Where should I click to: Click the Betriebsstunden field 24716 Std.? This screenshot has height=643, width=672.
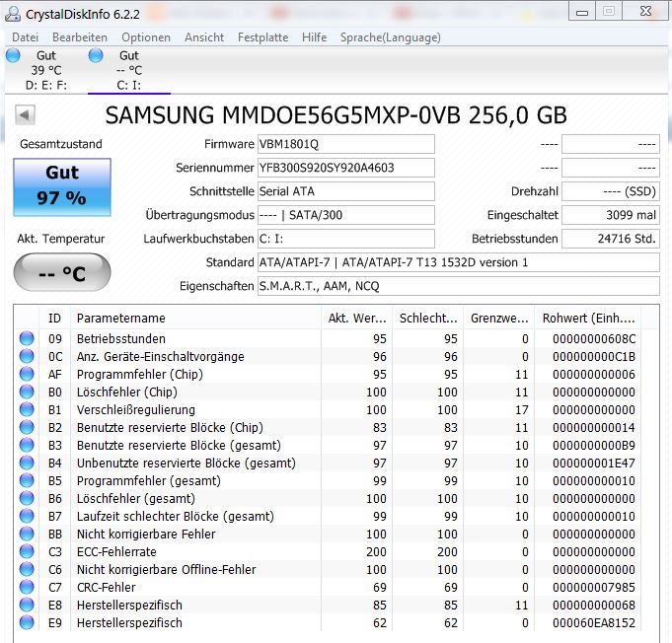tap(610, 239)
